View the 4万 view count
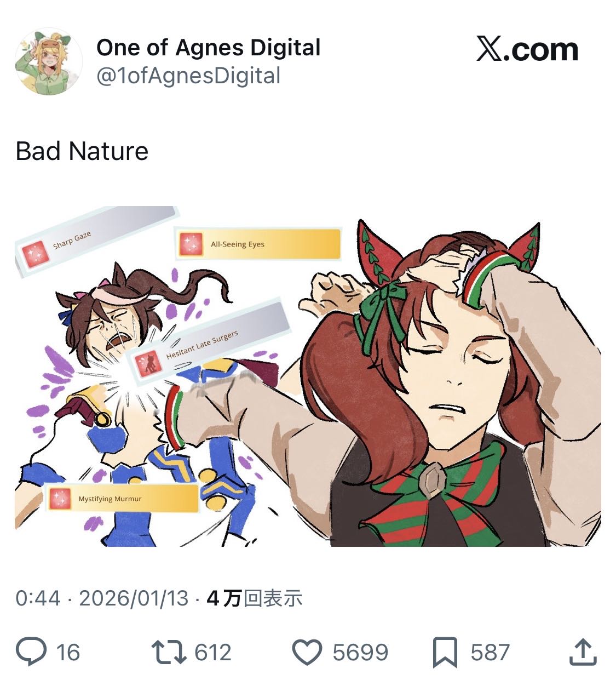 pos(254,598)
